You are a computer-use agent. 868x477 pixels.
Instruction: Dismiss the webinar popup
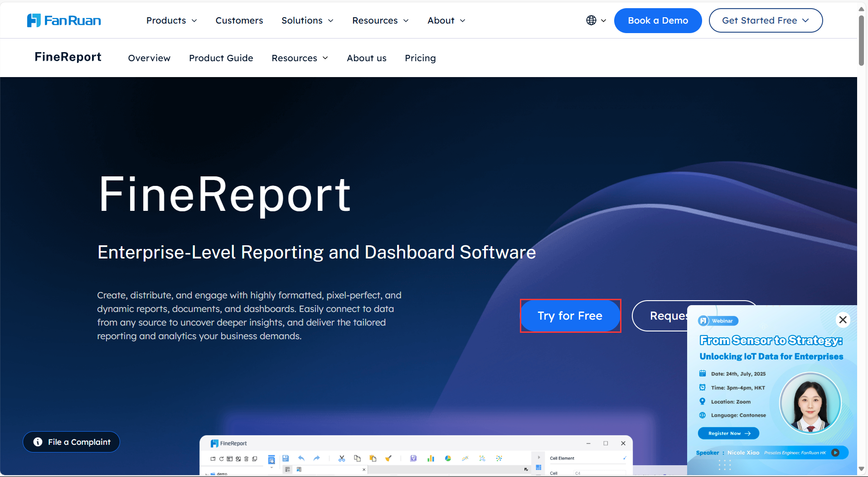(x=843, y=320)
